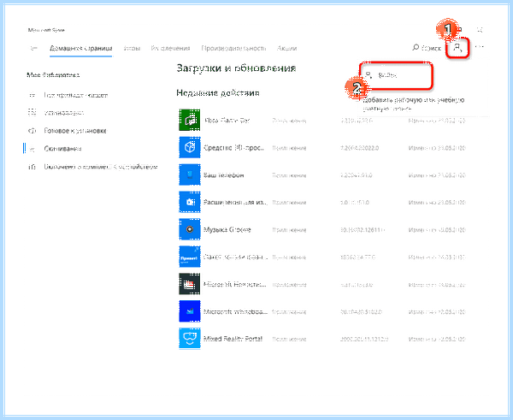
Task: Switch to the Развлечения tab
Action: [x=170, y=49]
